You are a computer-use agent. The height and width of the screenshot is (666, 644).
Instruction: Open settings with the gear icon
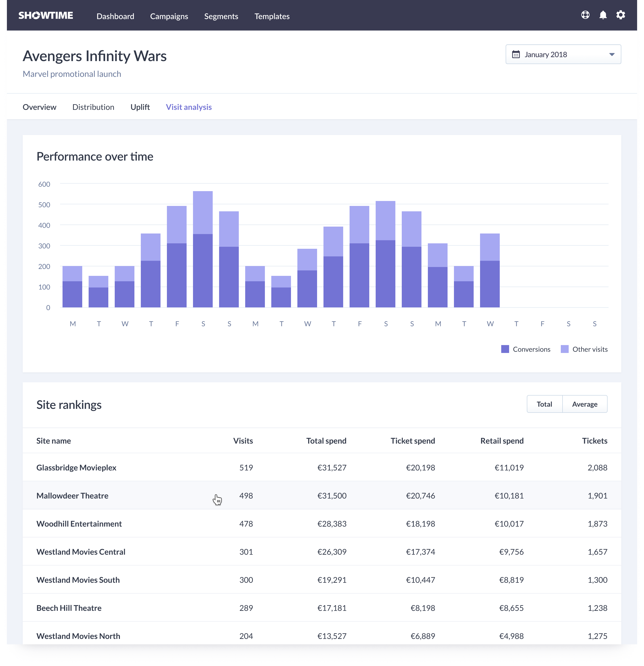click(x=621, y=15)
